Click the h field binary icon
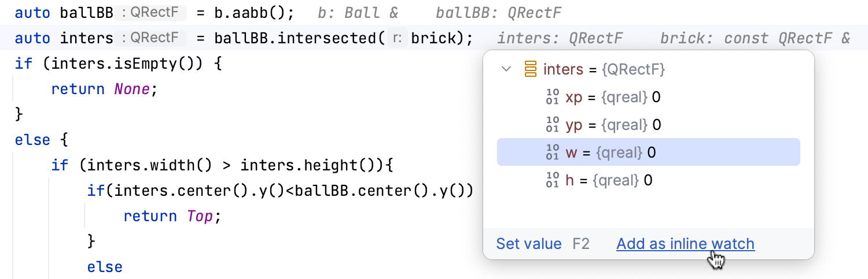This screenshot has width=868, height=279. pyautogui.click(x=553, y=180)
